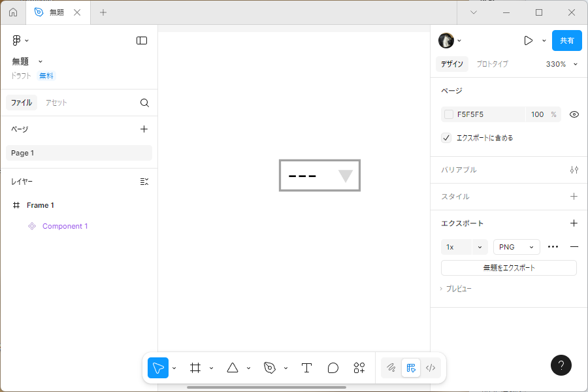Expand Frame tool options chevron

coord(211,368)
